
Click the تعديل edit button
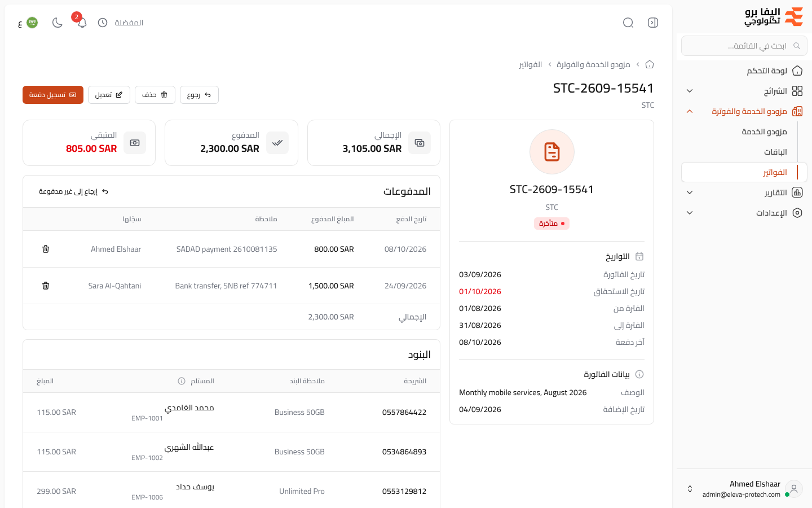tap(109, 95)
